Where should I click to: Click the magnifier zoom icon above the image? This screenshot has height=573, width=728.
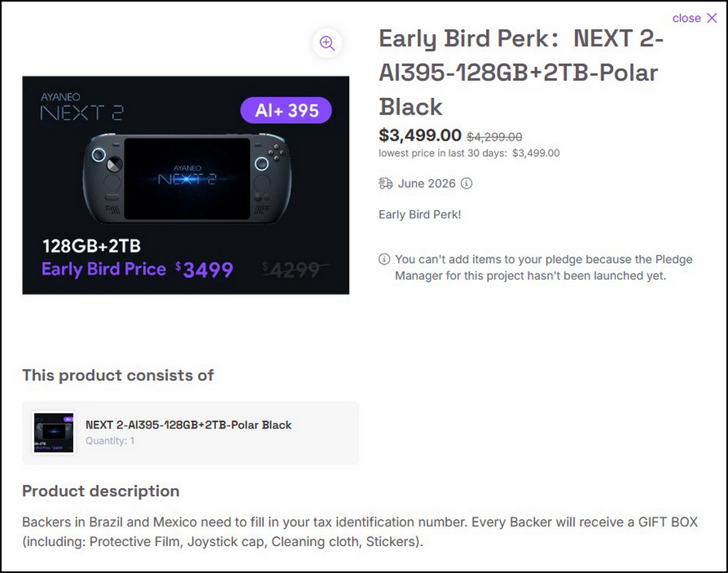328,43
